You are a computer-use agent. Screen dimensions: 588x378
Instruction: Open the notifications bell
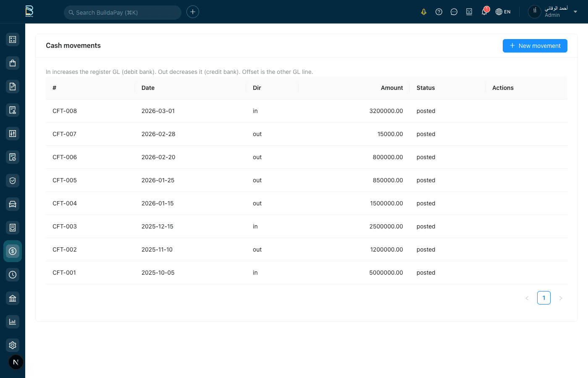click(484, 12)
